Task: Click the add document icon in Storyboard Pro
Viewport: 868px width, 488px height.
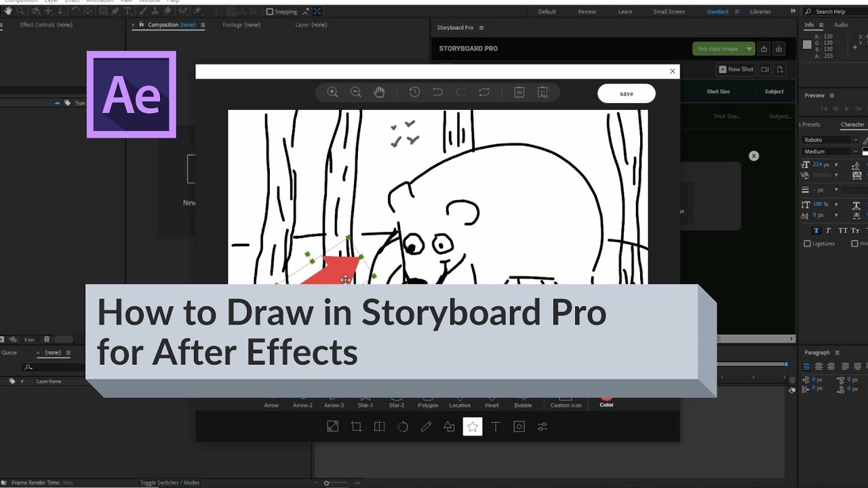Action: tap(780, 69)
